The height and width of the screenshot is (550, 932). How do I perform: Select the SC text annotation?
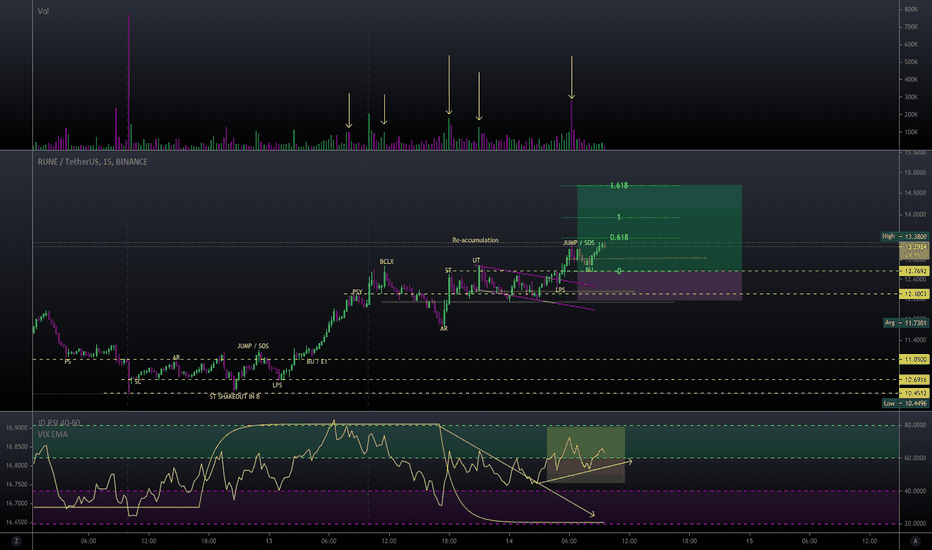coord(138,382)
